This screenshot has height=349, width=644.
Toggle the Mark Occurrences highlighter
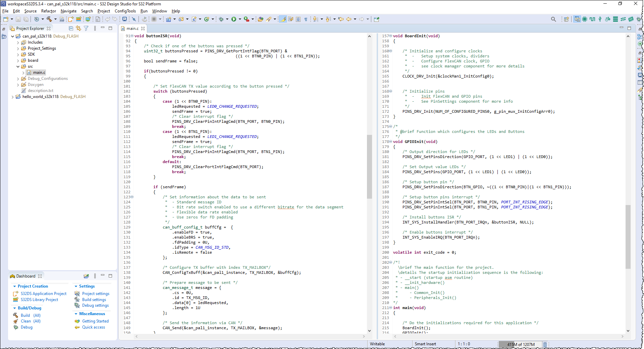283,19
